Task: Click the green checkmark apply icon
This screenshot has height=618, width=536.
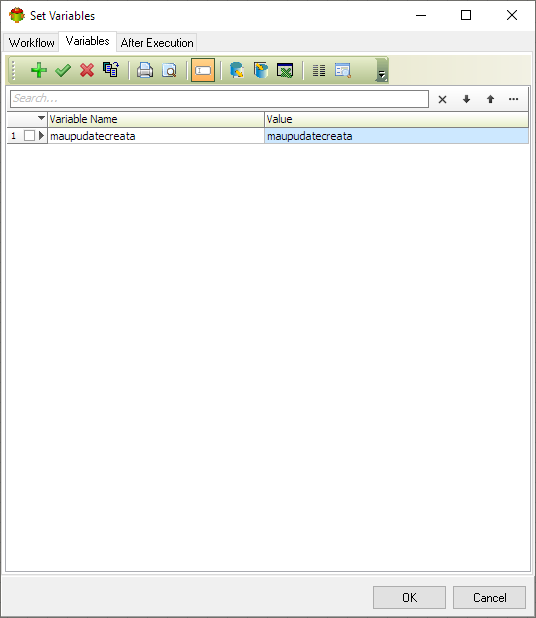Action: click(63, 70)
